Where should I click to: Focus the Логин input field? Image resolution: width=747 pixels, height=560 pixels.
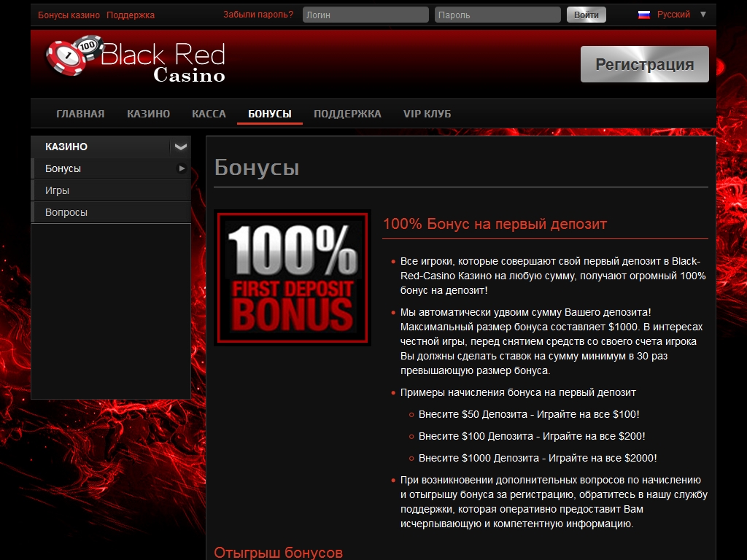(x=365, y=15)
